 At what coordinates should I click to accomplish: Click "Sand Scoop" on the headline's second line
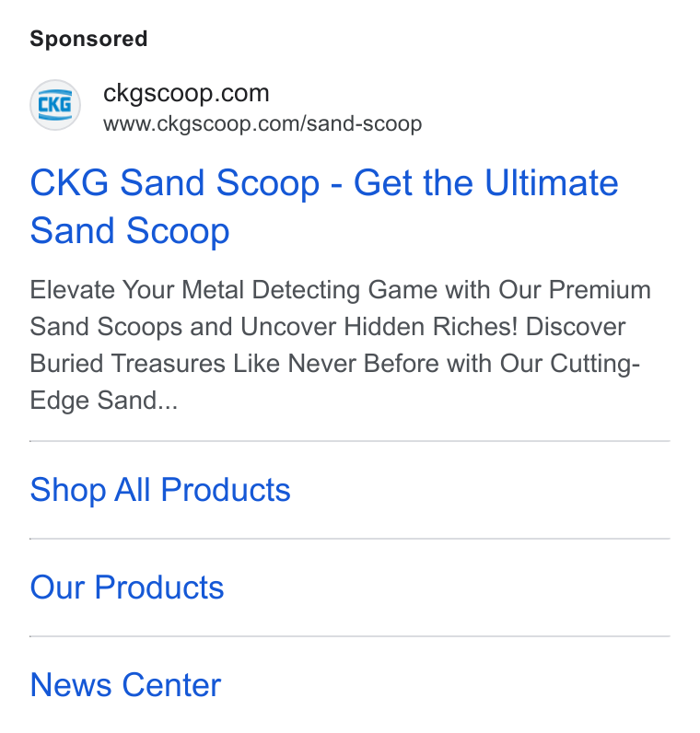pyautogui.click(x=130, y=230)
